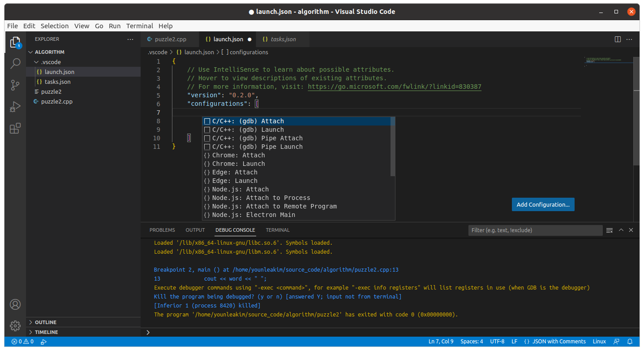Switch to the puzzle2.cpp editor tab
Image resolution: width=644 pixels, height=351 pixels.
pos(169,39)
